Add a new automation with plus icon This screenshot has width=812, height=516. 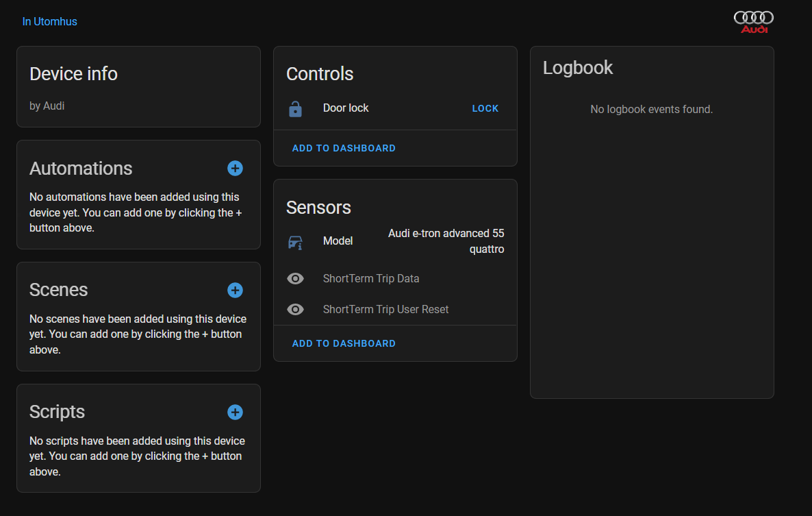[235, 169]
